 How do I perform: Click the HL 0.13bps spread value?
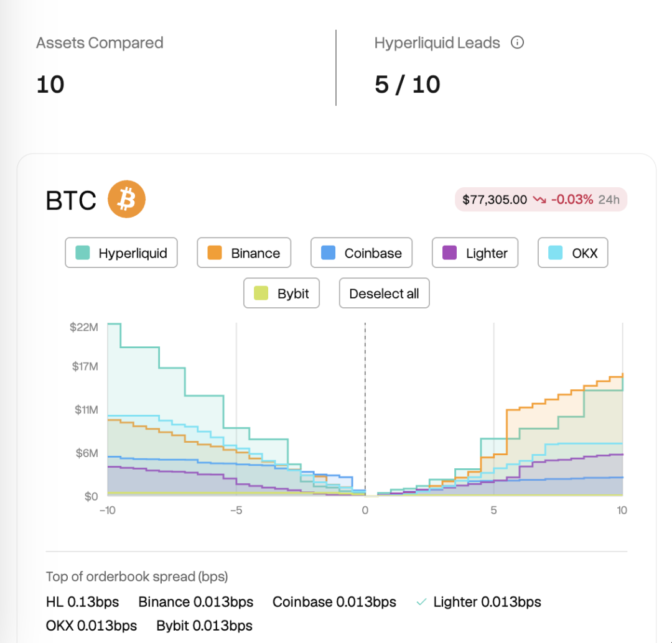(82, 602)
